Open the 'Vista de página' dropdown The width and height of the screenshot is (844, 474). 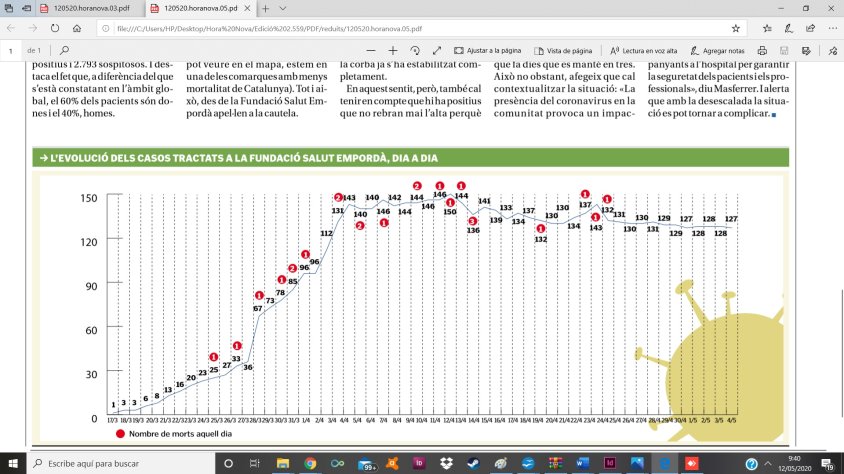[x=565, y=50]
